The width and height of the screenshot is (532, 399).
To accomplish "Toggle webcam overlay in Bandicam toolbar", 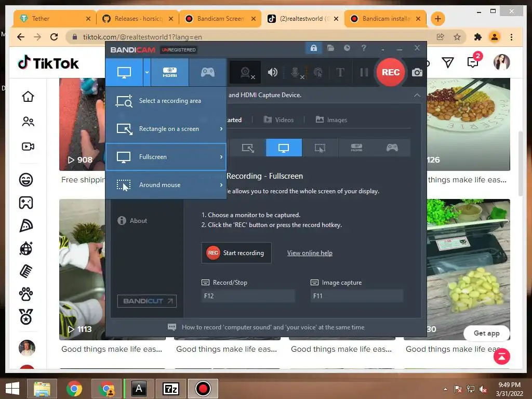I will click(245, 72).
